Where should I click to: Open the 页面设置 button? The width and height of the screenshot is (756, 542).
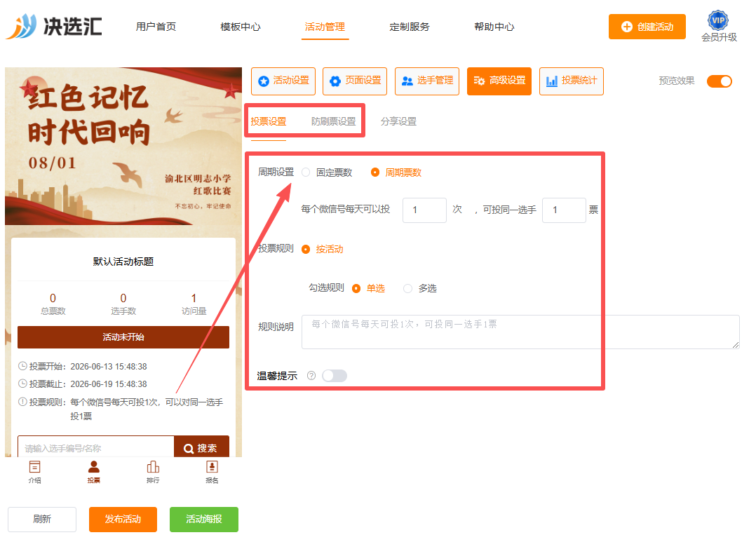tap(355, 81)
